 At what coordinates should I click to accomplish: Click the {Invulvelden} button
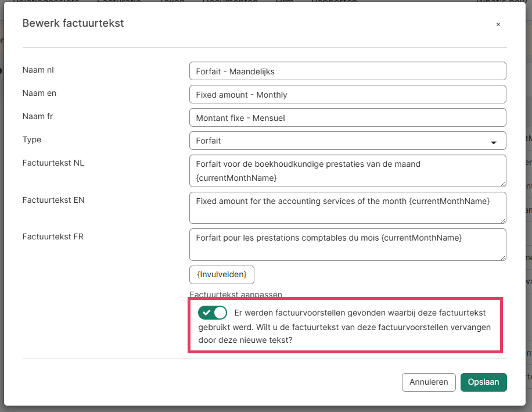coord(221,274)
